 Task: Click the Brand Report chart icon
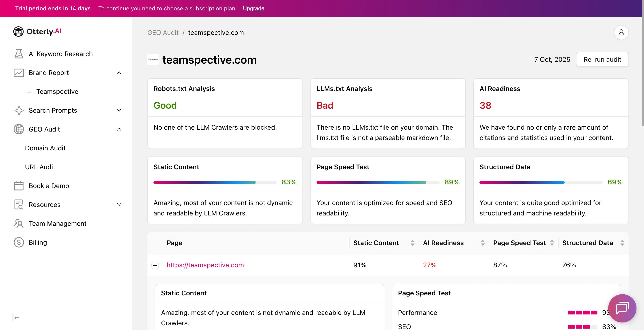[19, 73]
